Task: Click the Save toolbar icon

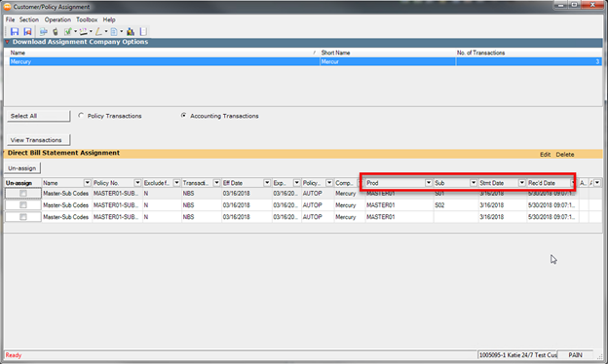Action: (x=15, y=32)
